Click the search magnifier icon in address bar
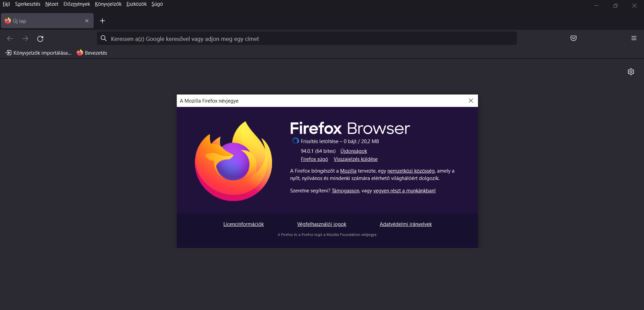This screenshot has width=644, height=310. pos(104,39)
